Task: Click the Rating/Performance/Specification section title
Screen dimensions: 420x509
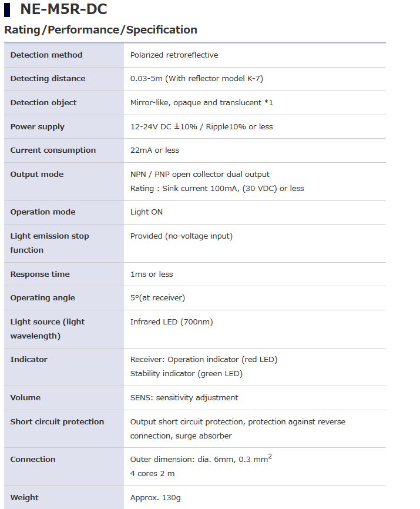Action: point(100,30)
